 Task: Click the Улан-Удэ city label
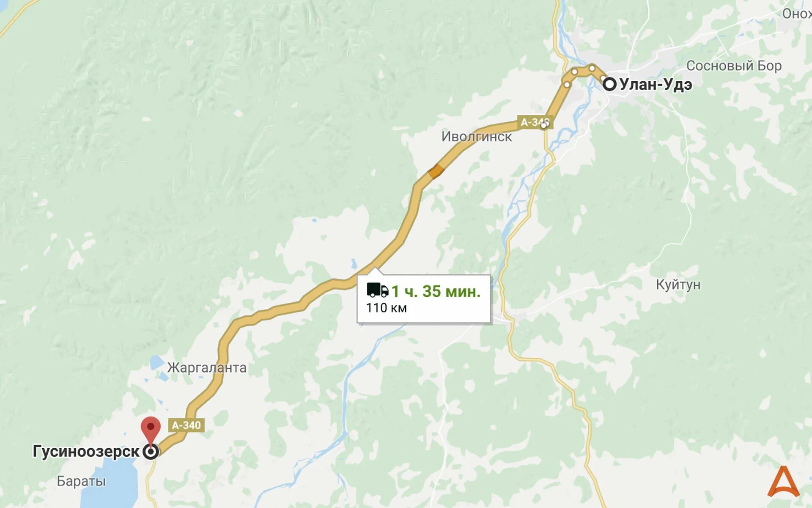656,84
